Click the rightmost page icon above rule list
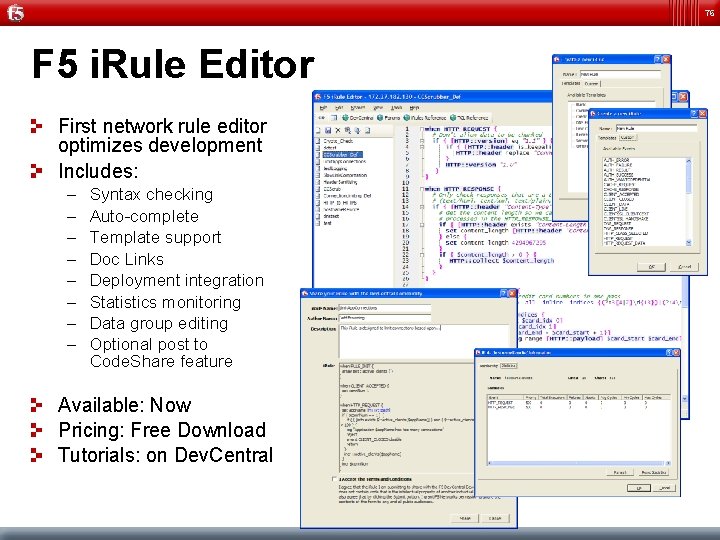This screenshot has width=720, height=540. [x=367, y=130]
